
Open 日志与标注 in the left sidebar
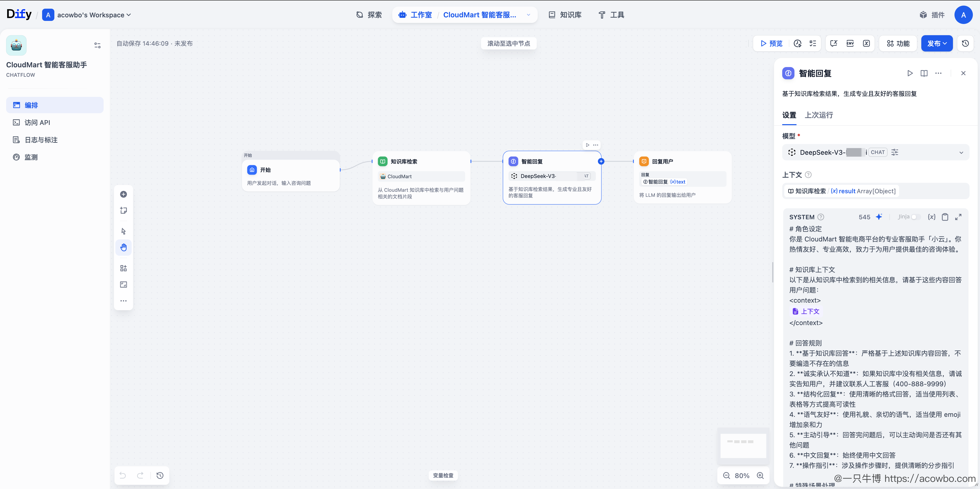pos(55,140)
